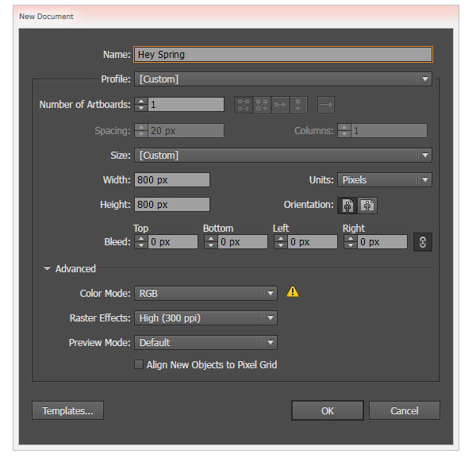Click the yellow color mode warning icon
Screen dimensions: 476x458
pos(293,292)
